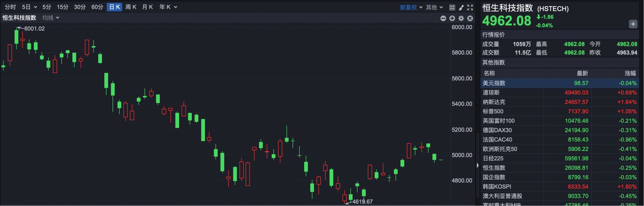This screenshot has height=206, width=644.
Task: Open the 均线 indicator dropdown
Action: click(x=58, y=18)
